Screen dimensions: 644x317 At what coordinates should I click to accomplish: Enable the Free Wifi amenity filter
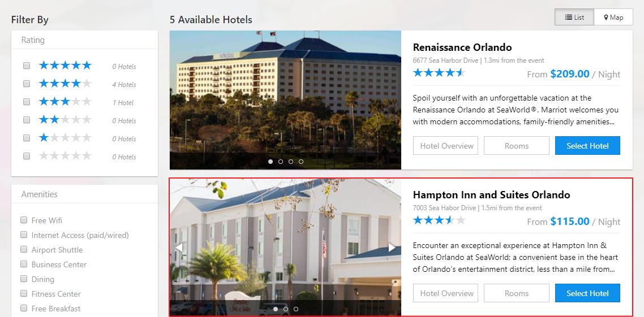tap(24, 220)
